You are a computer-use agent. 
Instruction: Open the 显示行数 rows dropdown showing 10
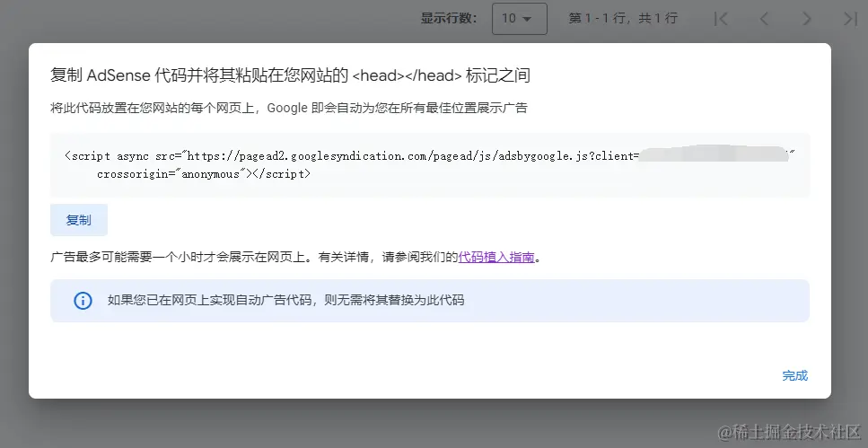point(519,19)
